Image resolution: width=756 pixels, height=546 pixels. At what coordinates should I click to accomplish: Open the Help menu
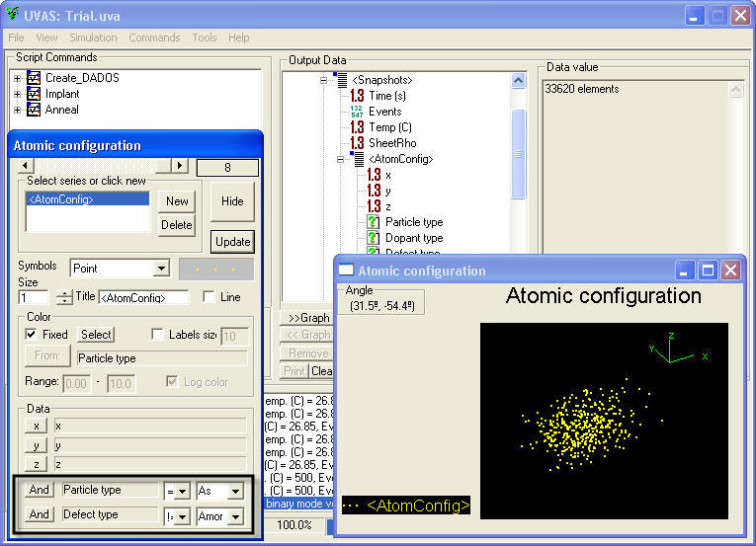click(239, 38)
